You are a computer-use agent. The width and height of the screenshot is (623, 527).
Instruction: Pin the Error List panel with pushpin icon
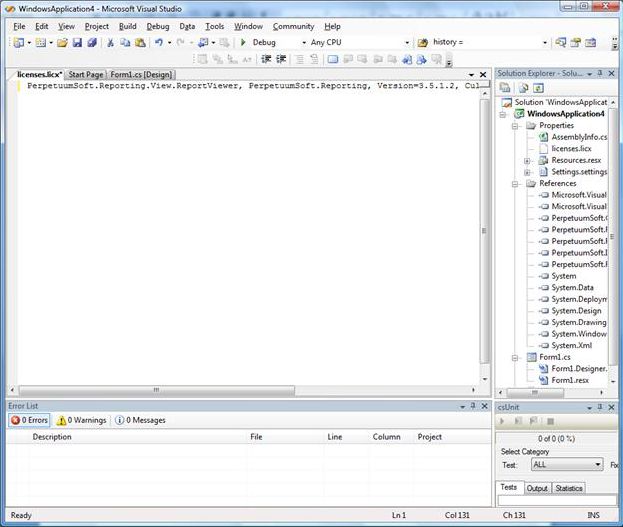(473, 406)
